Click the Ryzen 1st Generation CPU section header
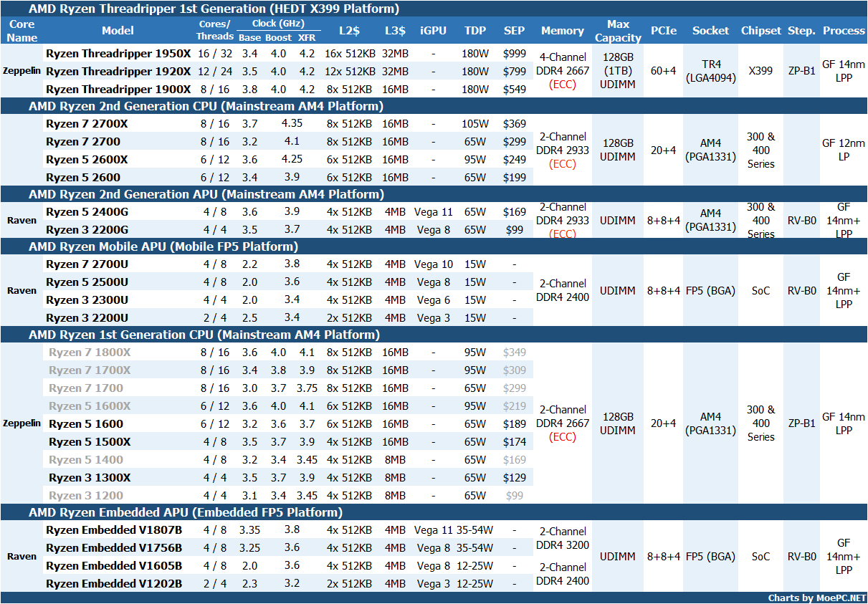Image resolution: width=868 pixels, height=604 pixels. (204, 335)
